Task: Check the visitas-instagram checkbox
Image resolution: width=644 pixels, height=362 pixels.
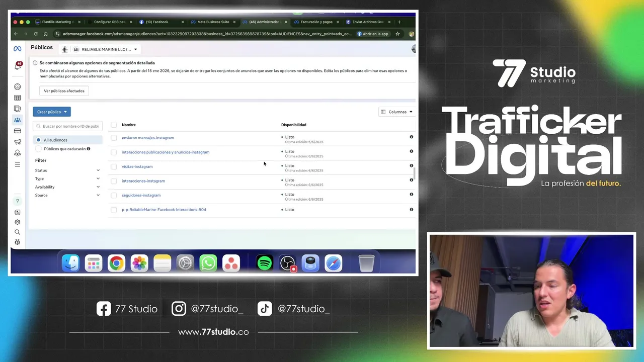Action: click(x=114, y=166)
